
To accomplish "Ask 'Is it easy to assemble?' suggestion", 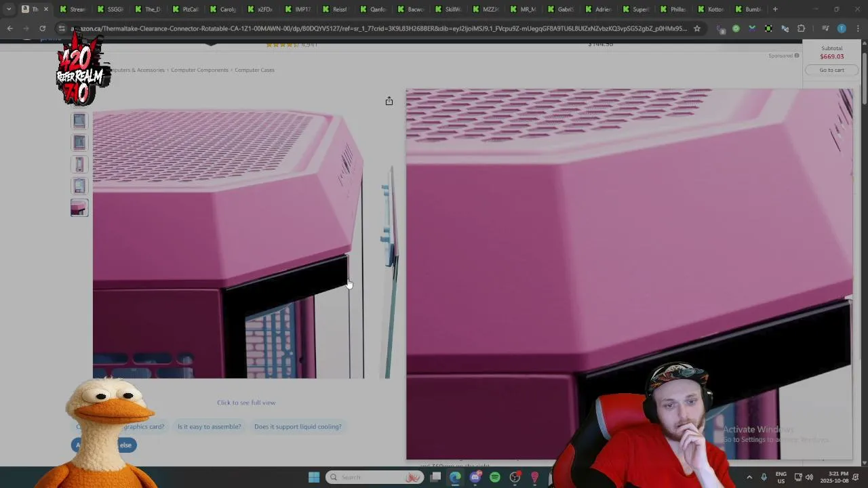I will point(209,426).
